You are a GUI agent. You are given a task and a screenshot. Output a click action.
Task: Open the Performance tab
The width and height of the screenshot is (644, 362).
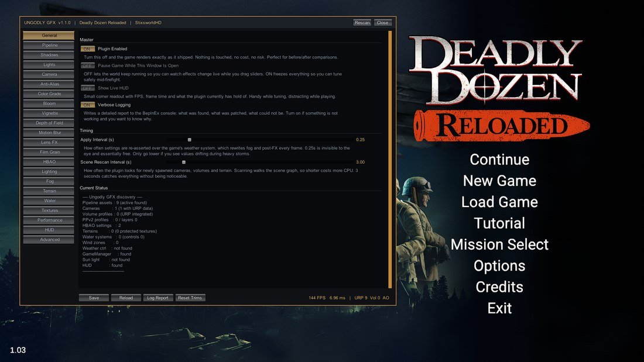click(49, 220)
